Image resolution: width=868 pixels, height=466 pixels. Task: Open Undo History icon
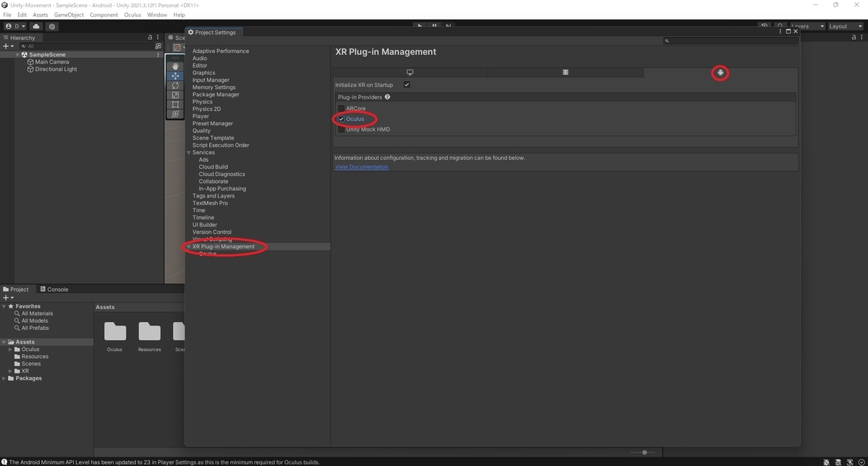pyautogui.click(x=765, y=26)
